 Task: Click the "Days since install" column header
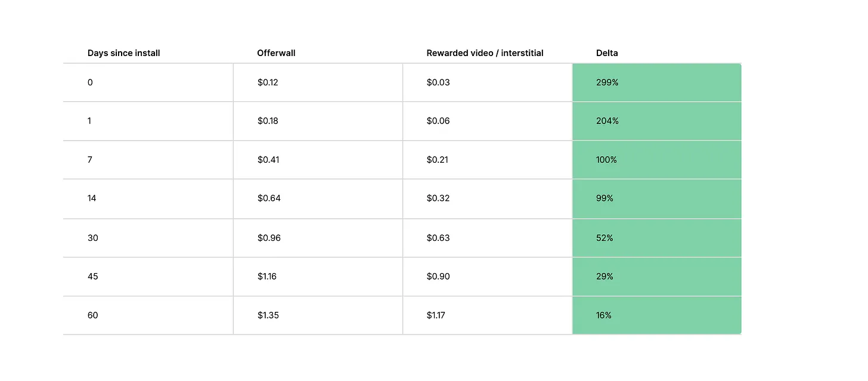click(x=123, y=53)
